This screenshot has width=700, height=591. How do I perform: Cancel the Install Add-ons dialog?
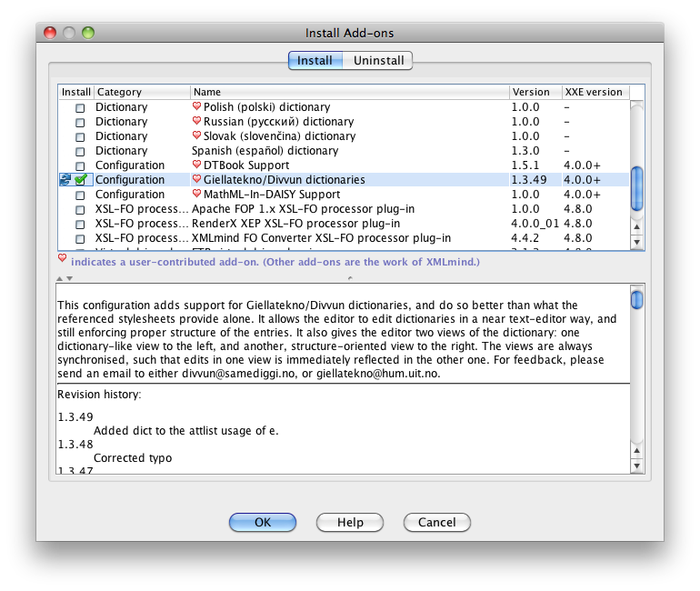pyautogui.click(x=437, y=522)
